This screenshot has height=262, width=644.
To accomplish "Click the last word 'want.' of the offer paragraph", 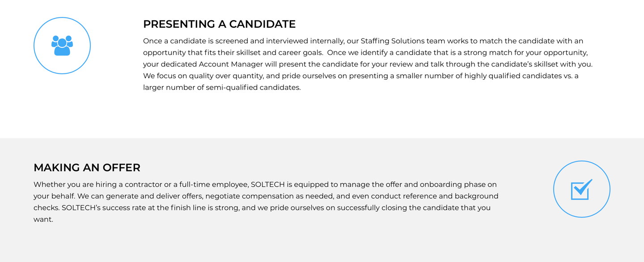I will pos(43,220).
